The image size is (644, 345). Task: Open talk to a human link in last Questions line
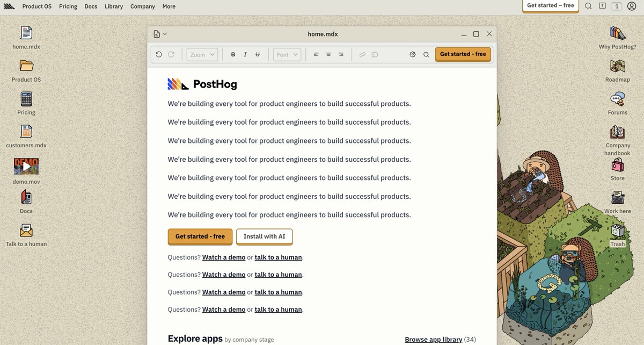pos(278,310)
